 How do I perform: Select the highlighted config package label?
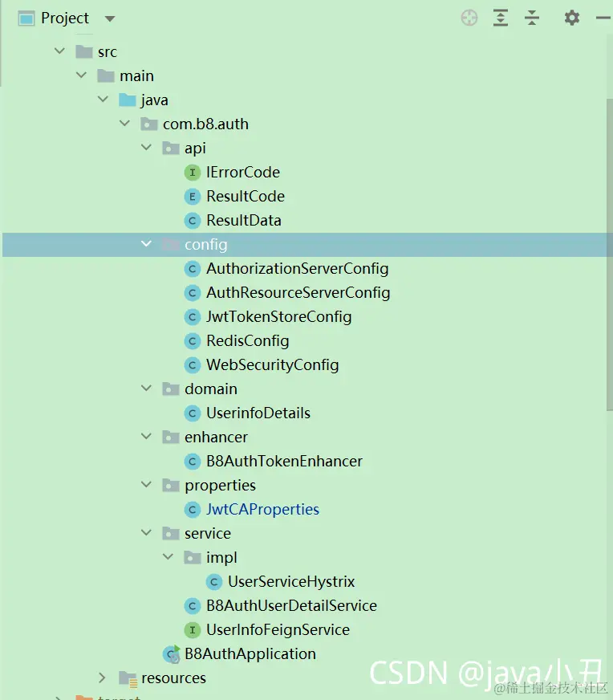click(206, 245)
